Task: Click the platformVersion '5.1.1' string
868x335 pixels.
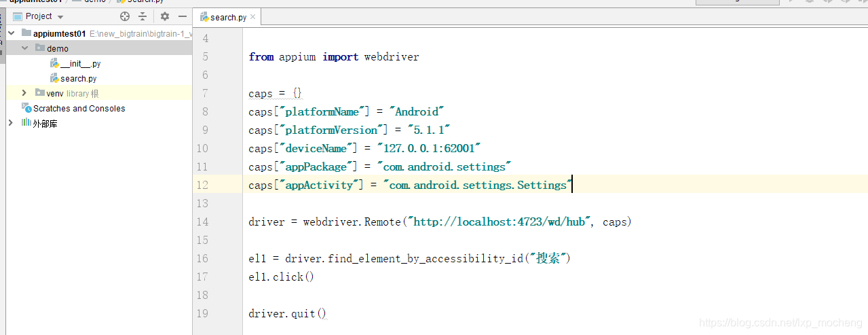Action: click(x=429, y=130)
